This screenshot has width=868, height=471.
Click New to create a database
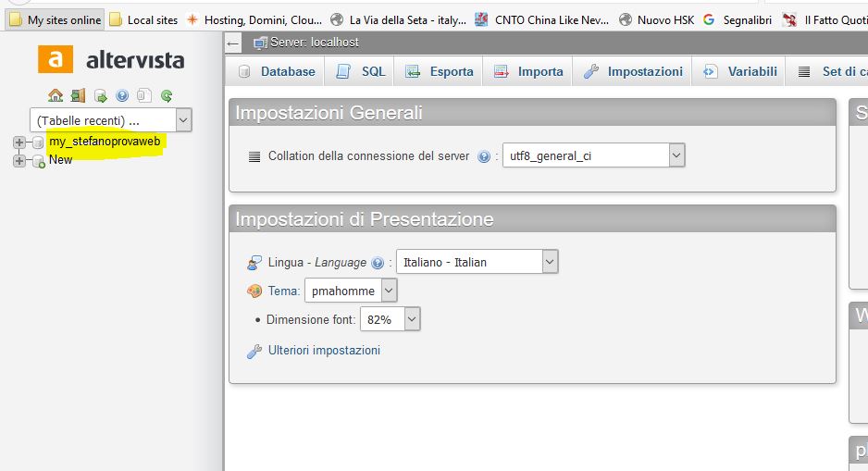point(60,160)
